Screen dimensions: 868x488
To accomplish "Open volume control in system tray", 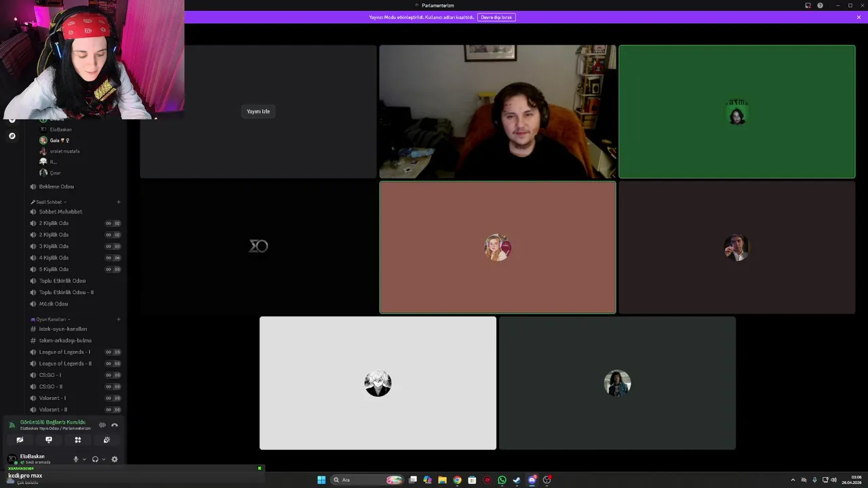I will tap(833, 480).
